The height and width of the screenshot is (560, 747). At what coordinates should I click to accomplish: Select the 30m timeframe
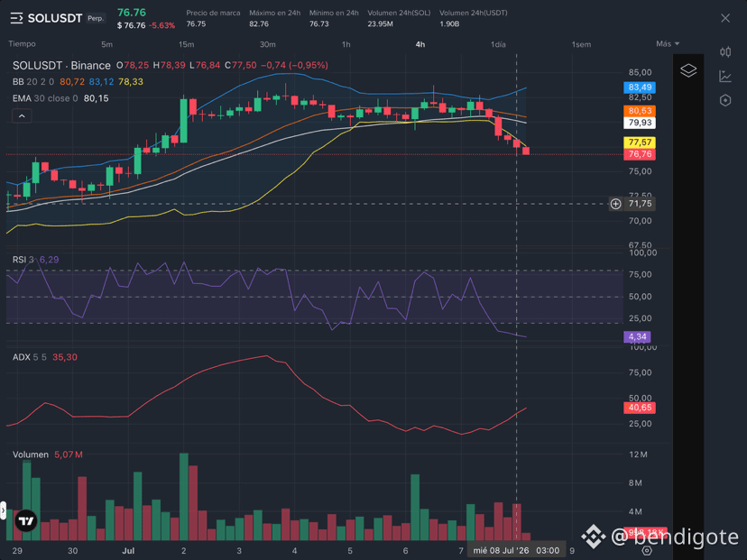(x=267, y=44)
